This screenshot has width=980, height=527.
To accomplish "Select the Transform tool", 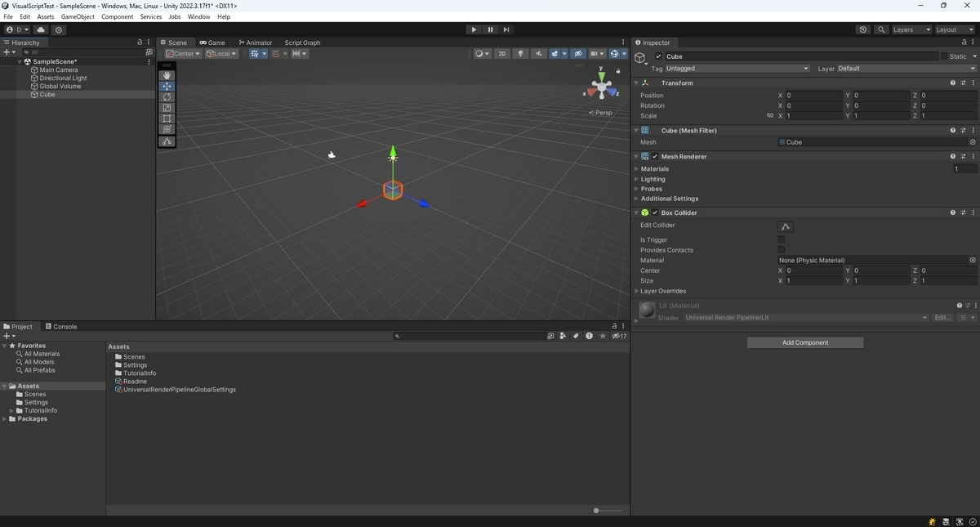I will click(167, 129).
